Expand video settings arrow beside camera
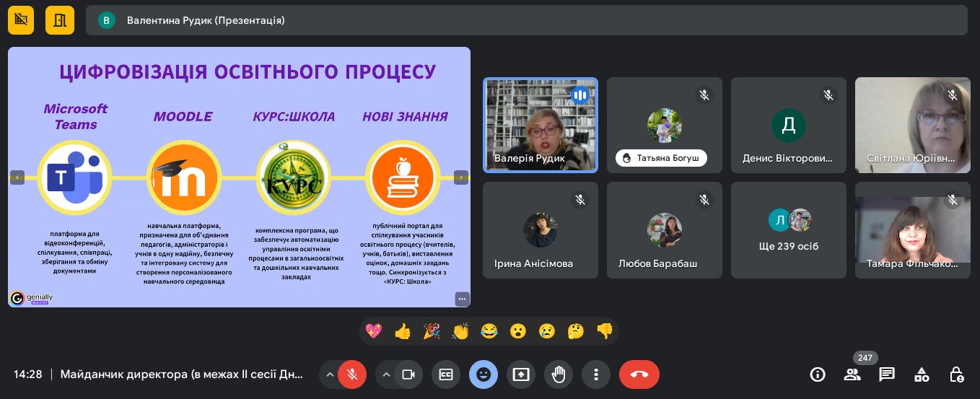980x399 pixels. (x=386, y=374)
